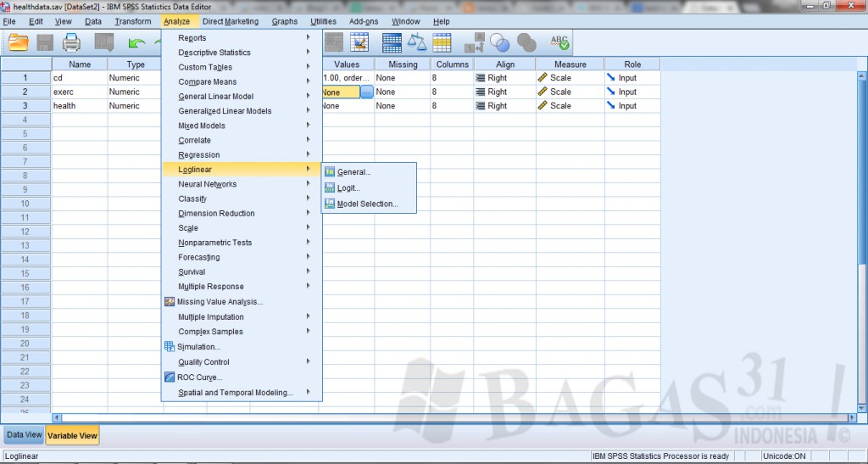Click the '1.00, order...' values cell
This screenshot has width=868, height=464.
(x=348, y=78)
